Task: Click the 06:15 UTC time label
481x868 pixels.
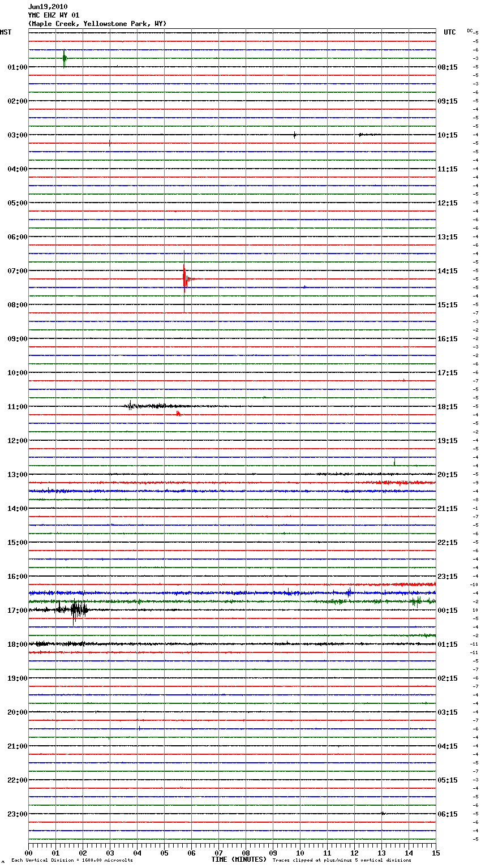Action: pyautogui.click(x=448, y=814)
